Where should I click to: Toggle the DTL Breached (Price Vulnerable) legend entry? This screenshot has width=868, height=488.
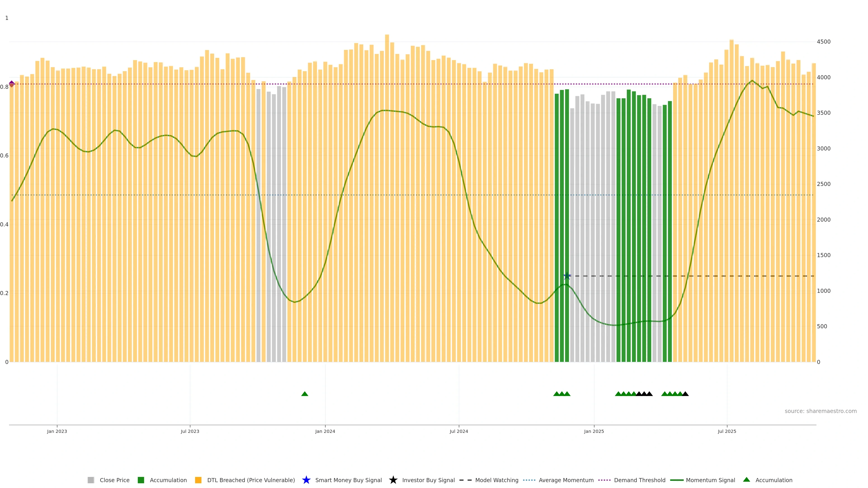tap(251, 480)
